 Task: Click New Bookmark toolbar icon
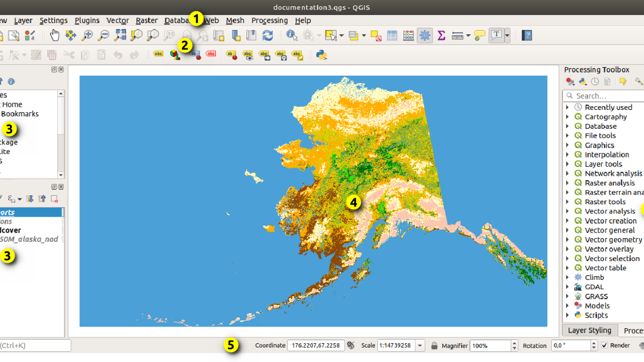click(235, 35)
